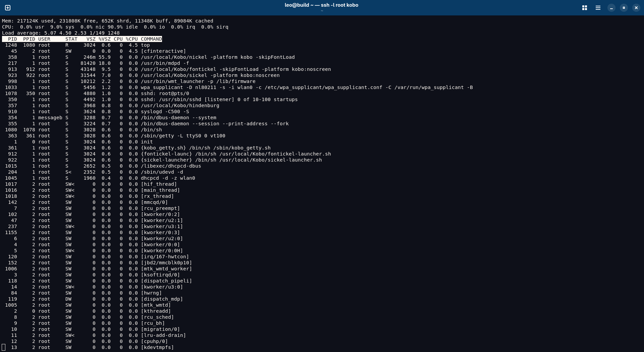Click the wpa_supplicant process row

(x=307, y=87)
